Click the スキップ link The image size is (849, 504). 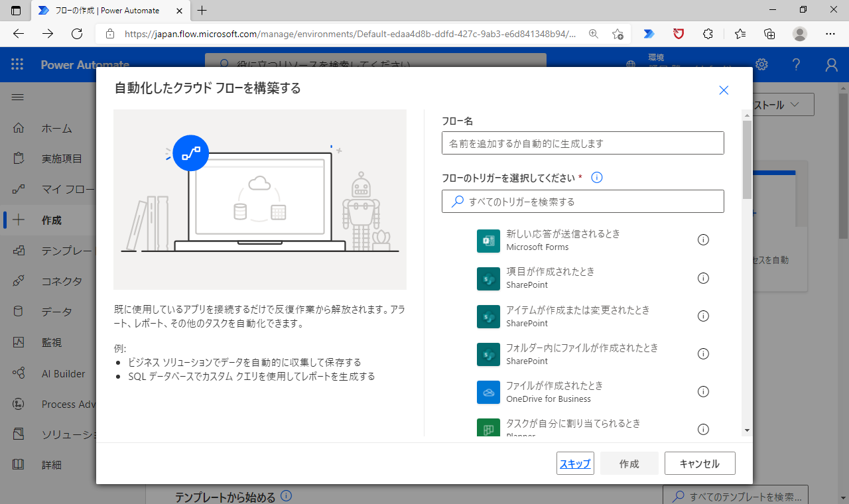[575, 464]
